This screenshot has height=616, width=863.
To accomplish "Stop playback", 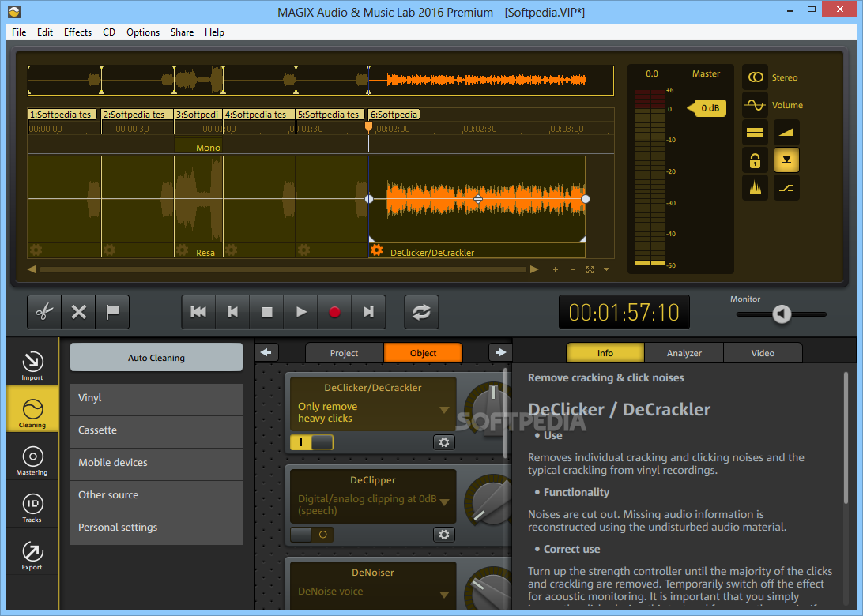I will point(266,312).
